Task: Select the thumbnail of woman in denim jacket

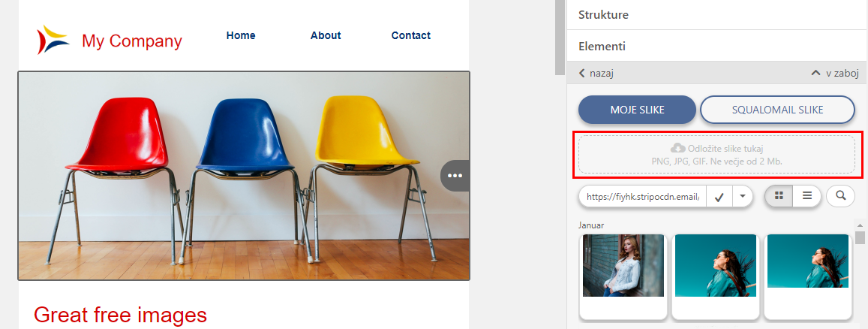Action: point(623,265)
